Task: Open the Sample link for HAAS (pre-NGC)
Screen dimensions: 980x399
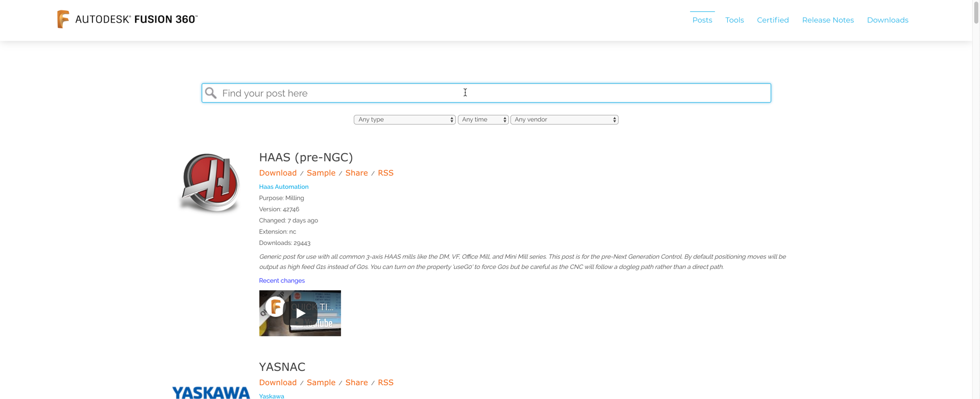Action: click(321, 173)
